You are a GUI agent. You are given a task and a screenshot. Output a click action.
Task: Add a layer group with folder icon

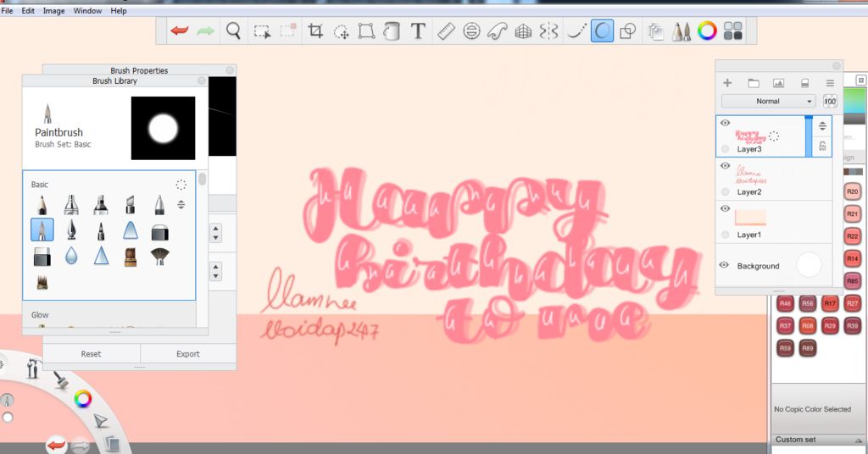pyautogui.click(x=754, y=83)
